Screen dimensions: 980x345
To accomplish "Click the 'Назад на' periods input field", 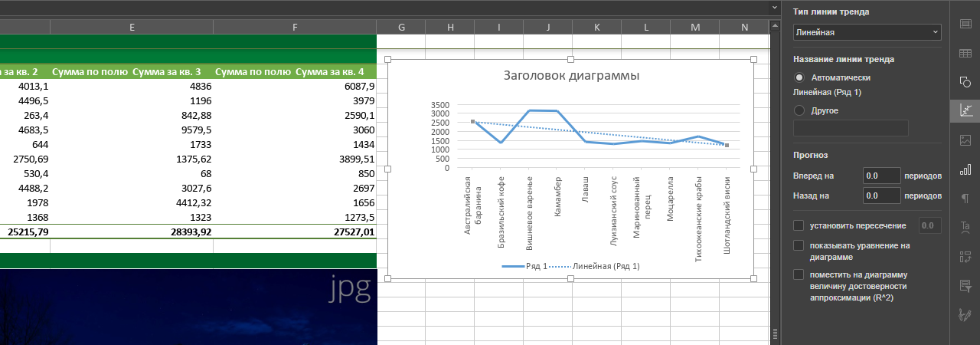I will pos(881,195).
